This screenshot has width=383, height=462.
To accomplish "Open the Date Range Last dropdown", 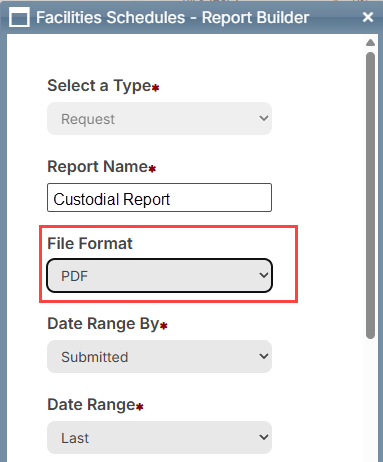I will [x=159, y=437].
